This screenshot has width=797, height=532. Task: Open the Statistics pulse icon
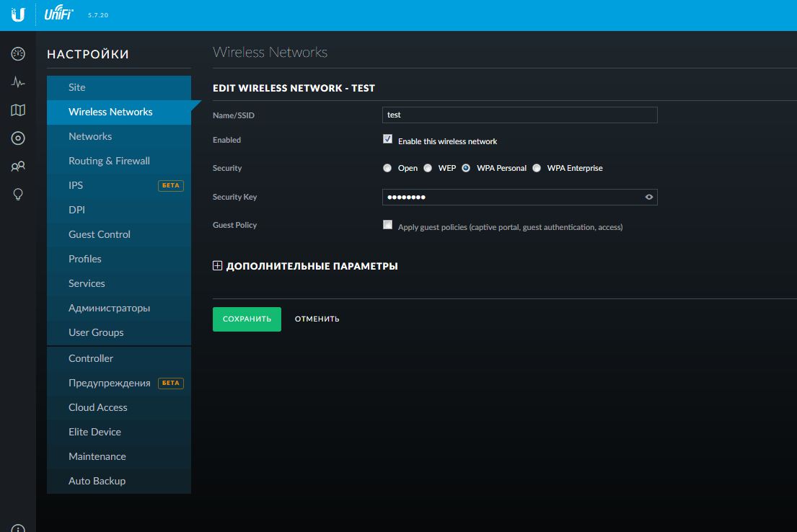[x=18, y=82]
